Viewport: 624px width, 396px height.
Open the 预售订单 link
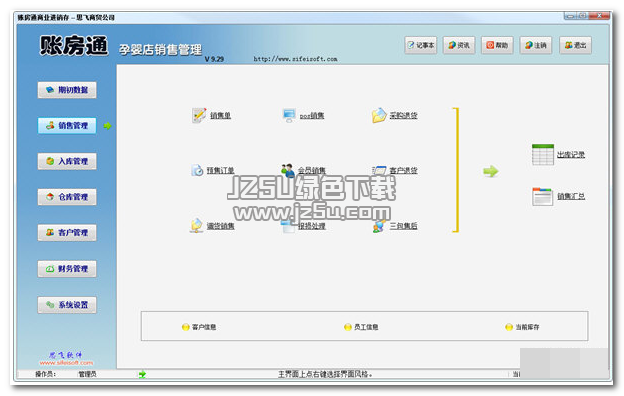(220, 170)
